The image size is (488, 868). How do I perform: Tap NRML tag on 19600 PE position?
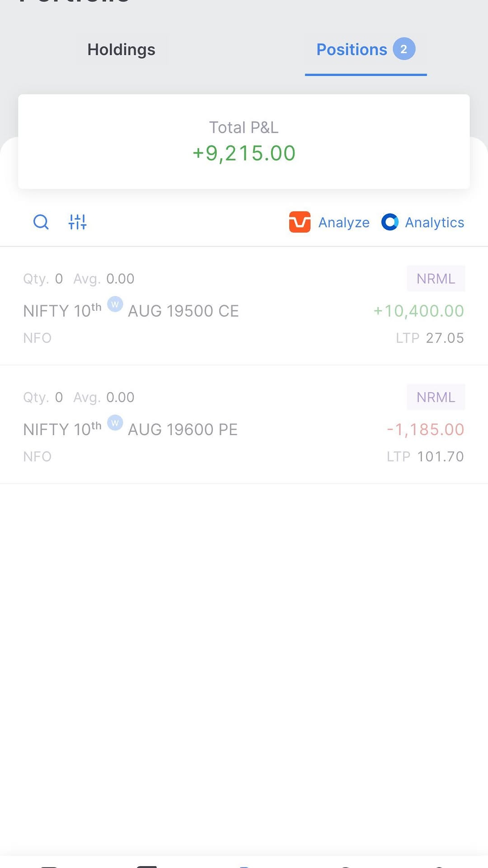pyautogui.click(x=436, y=397)
